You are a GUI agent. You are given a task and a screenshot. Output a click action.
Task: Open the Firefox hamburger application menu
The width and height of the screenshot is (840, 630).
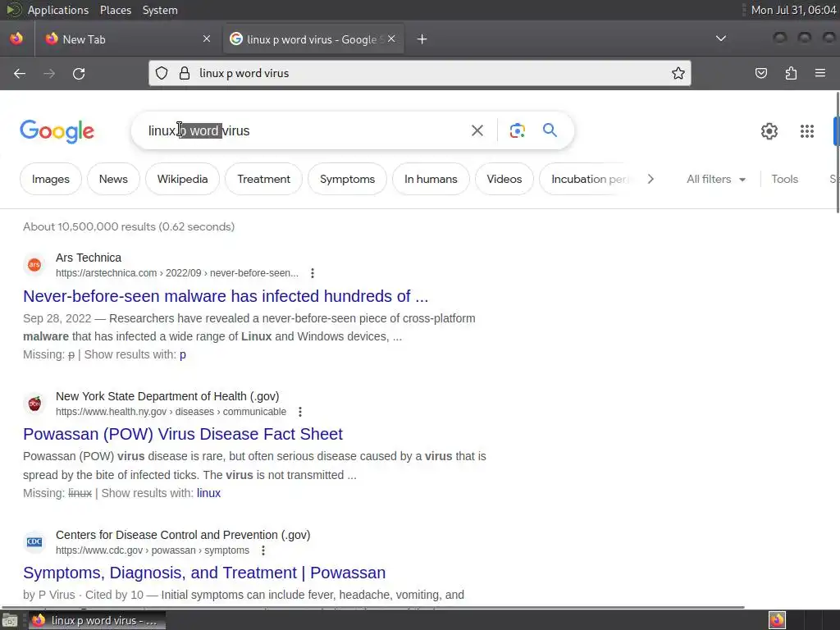coord(820,73)
